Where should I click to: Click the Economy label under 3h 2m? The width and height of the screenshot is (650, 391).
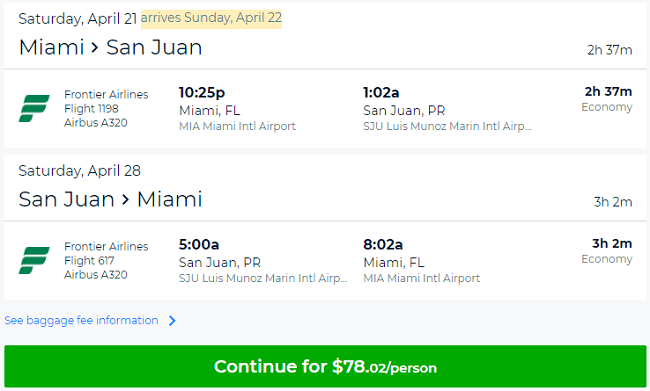point(607,259)
